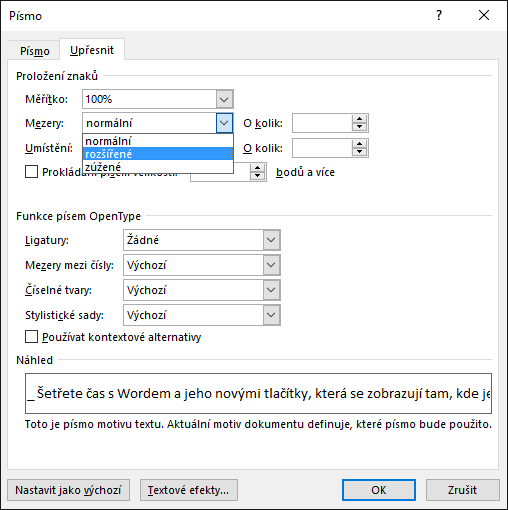Open the Měřítko 100% dropdown

point(224,99)
